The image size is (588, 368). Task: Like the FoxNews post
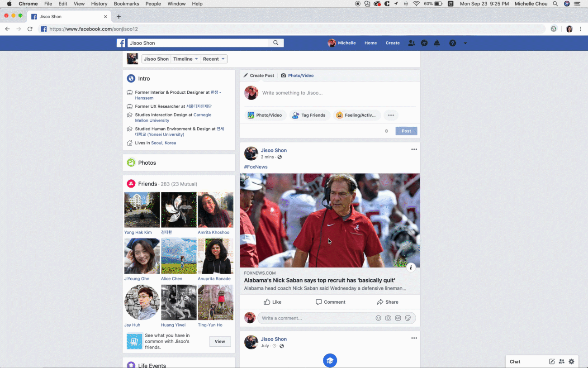pyautogui.click(x=272, y=302)
